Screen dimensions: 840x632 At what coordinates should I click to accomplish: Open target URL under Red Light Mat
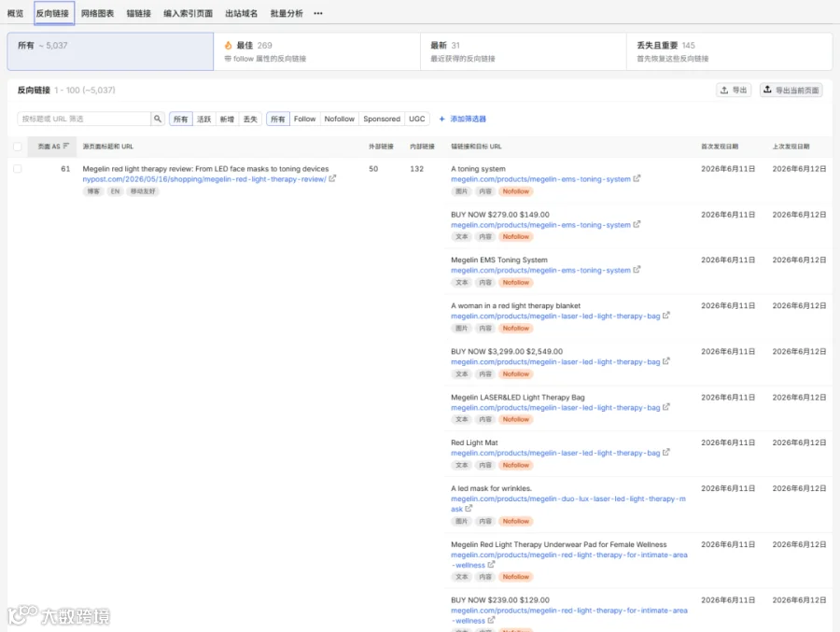(x=555, y=454)
